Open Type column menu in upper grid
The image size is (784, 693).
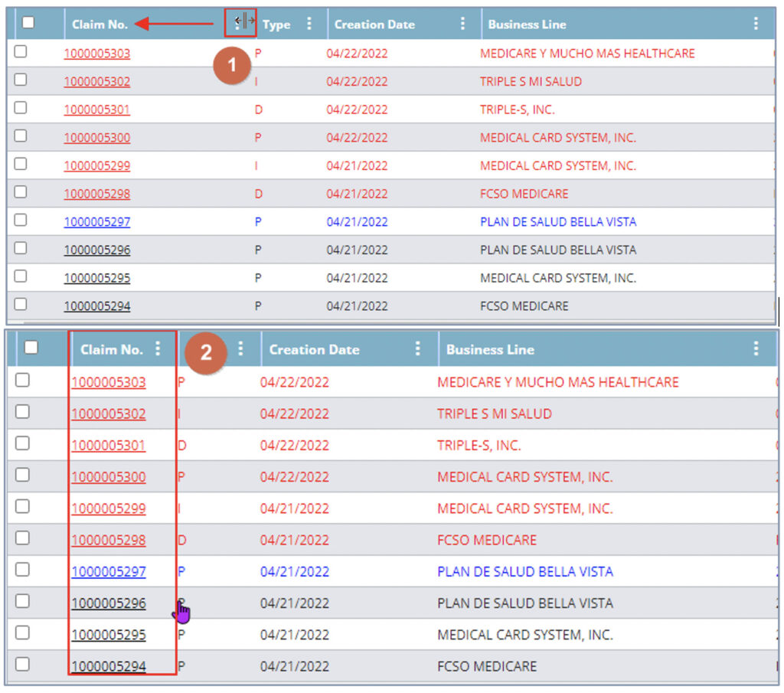point(309,24)
